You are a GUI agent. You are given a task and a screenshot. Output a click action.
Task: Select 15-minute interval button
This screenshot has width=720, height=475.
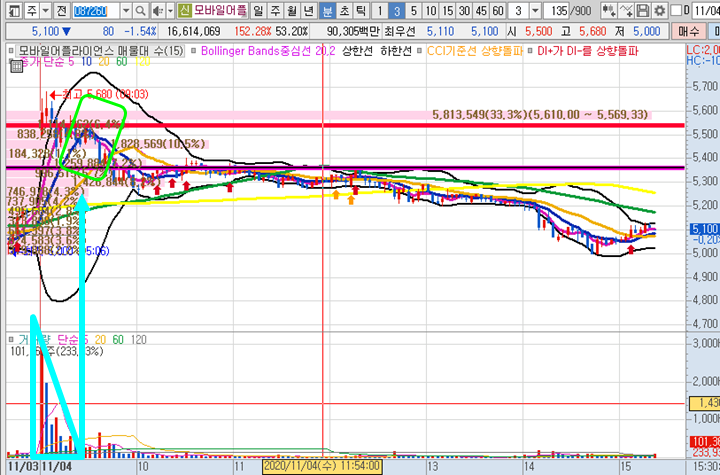pyautogui.click(x=448, y=10)
